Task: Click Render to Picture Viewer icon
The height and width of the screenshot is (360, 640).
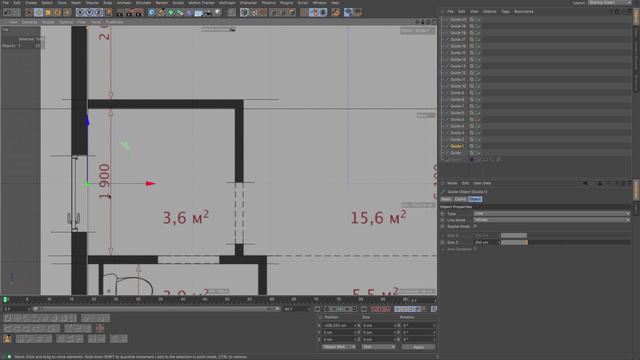Action: point(130,13)
